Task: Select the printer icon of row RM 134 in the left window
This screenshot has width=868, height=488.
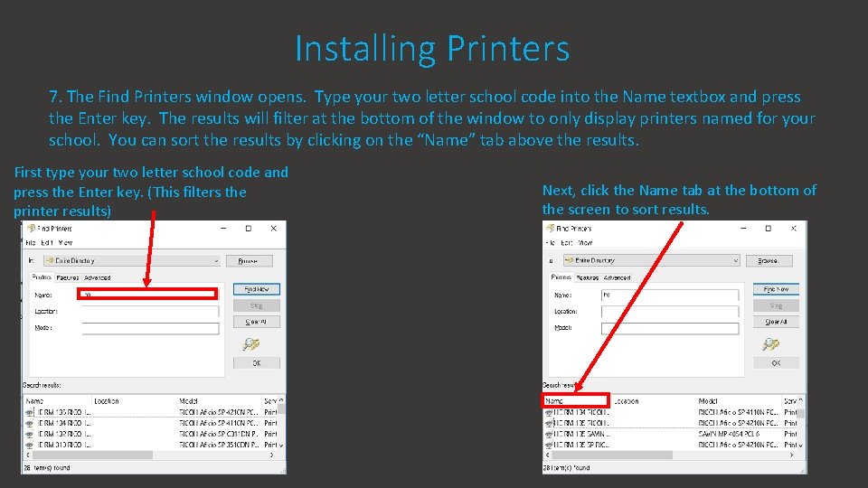Action: [29, 423]
